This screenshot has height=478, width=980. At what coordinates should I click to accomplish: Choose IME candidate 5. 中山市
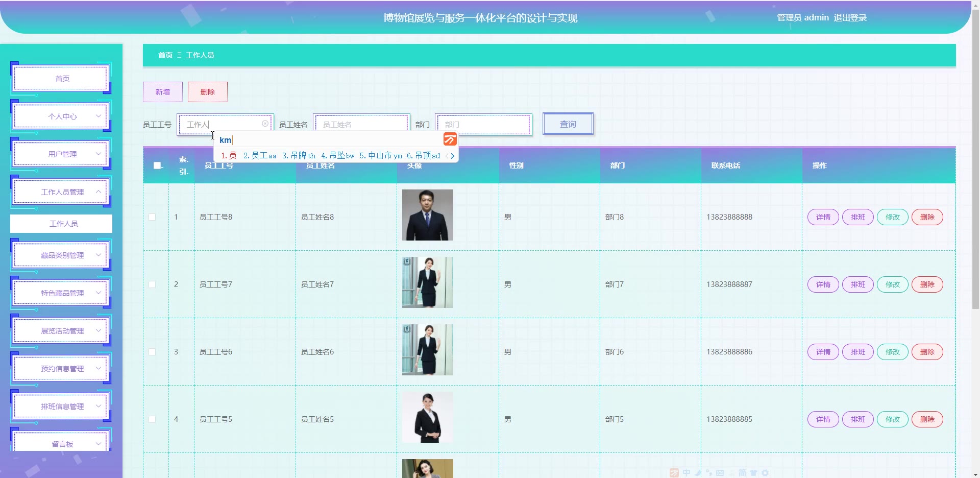click(381, 156)
